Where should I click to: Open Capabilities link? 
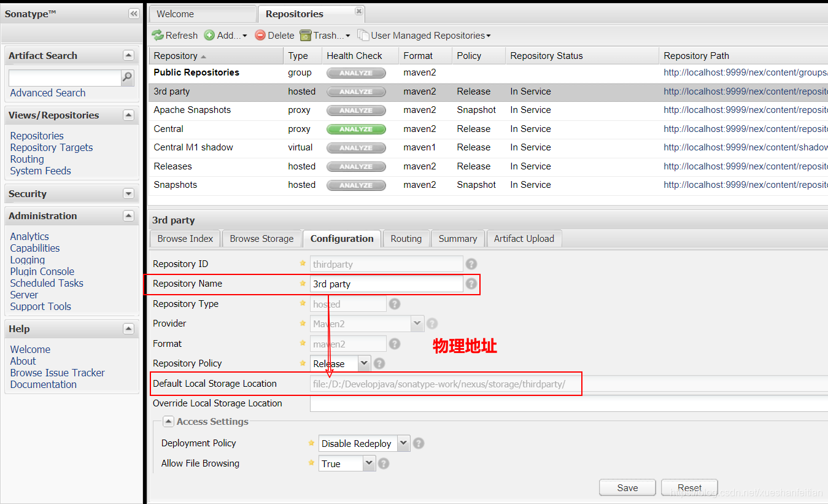(x=35, y=248)
